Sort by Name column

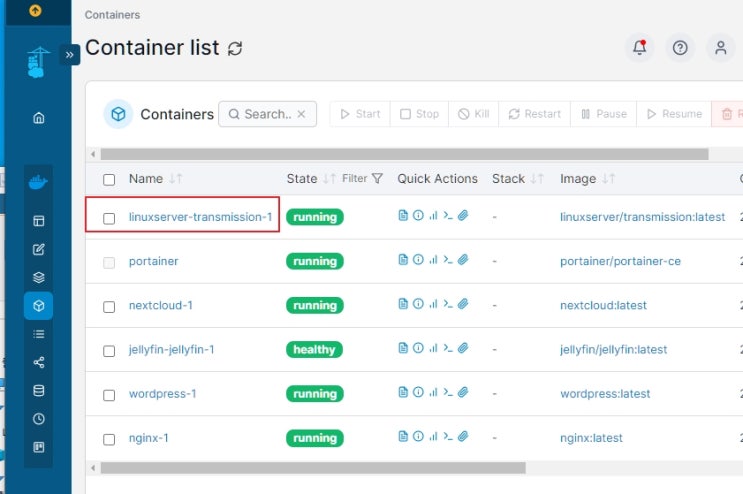[155, 179]
